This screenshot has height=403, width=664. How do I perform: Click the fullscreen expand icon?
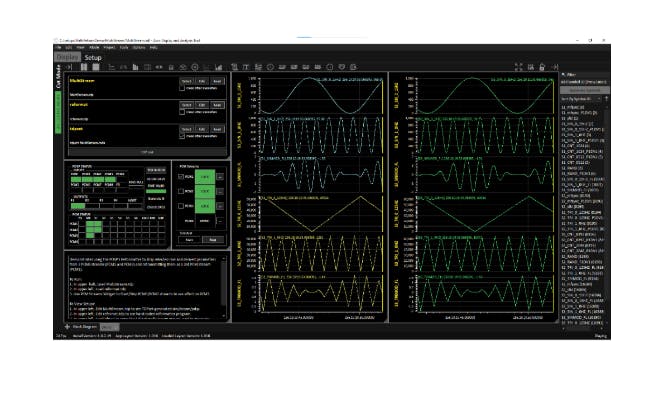pos(518,67)
